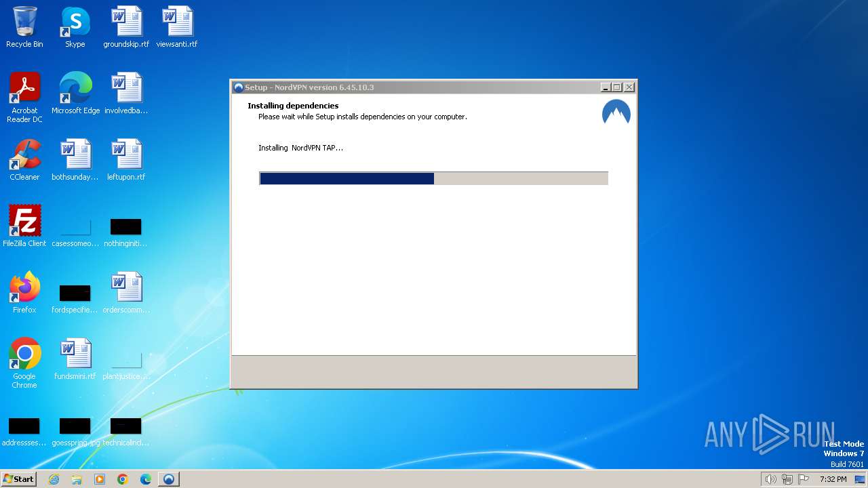
Task: Open Microsoft Edge desktop shortcut
Action: [75, 93]
